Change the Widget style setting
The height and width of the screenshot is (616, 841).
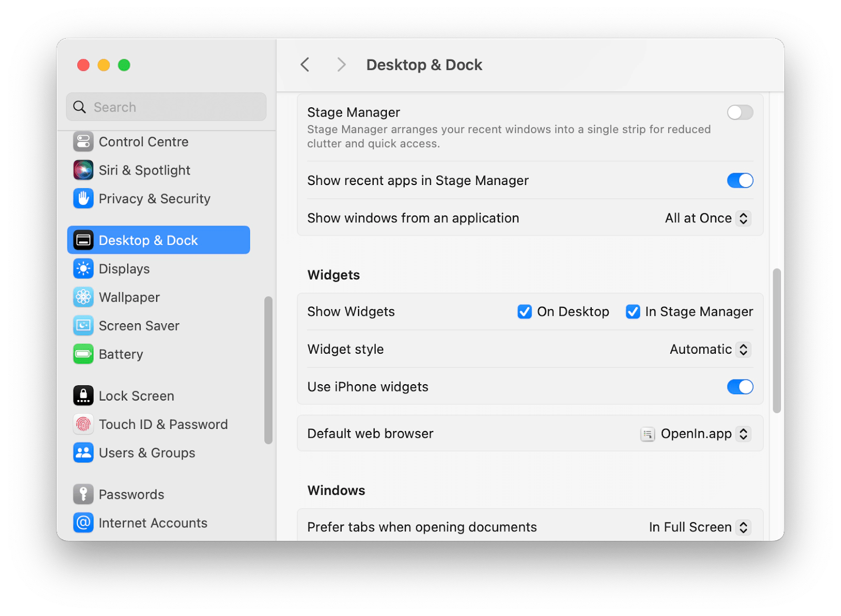(x=709, y=349)
